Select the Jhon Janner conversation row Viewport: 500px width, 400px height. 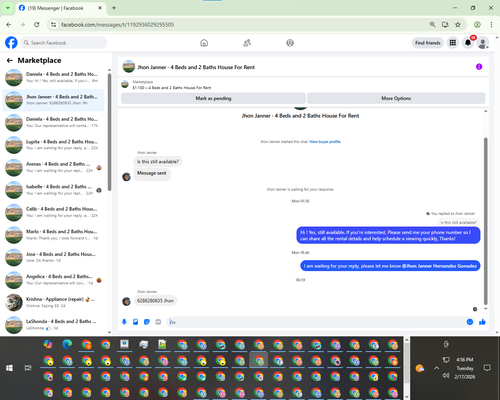53,100
